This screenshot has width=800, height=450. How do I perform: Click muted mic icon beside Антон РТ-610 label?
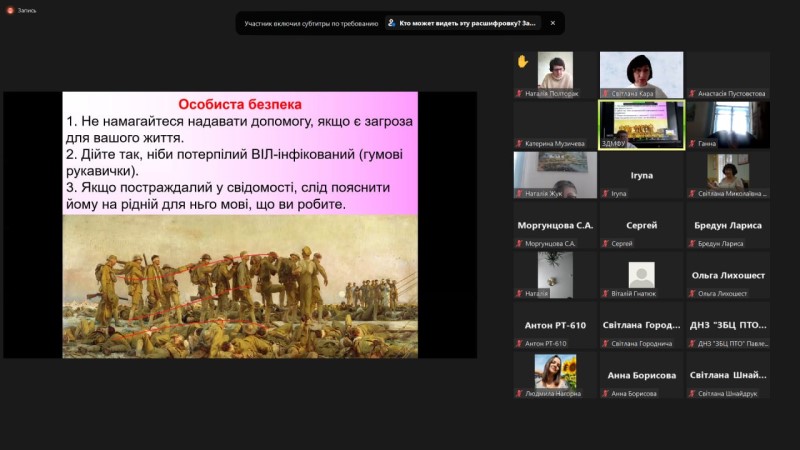tap(519, 343)
